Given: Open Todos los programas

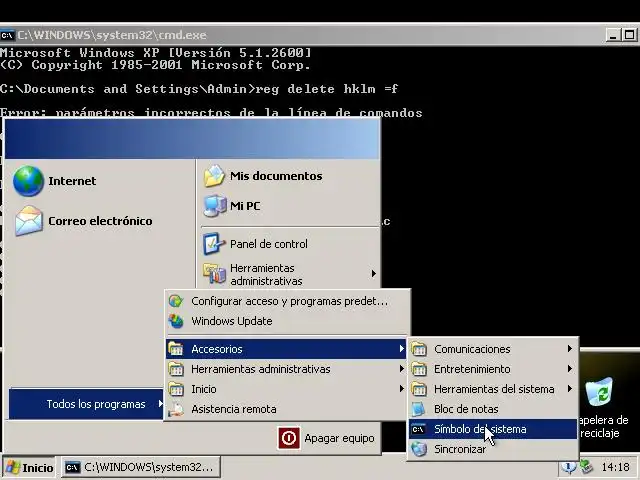Looking at the screenshot, I should pyautogui.click(x=86, y=404).
